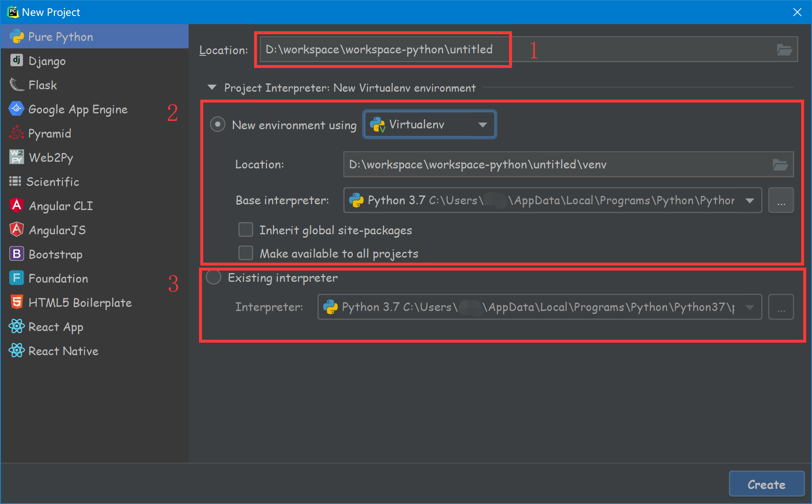Image resolution: width=812 pixels, height=504 pixels.
Task: Choose Google App Engine project type
Action: coord(78,109)
